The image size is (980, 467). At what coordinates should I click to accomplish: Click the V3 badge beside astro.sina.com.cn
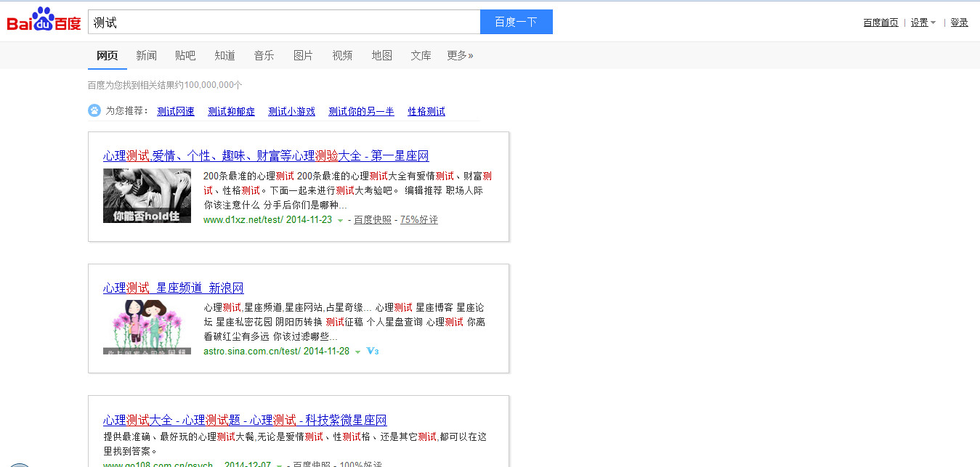(x=373, y=352)
